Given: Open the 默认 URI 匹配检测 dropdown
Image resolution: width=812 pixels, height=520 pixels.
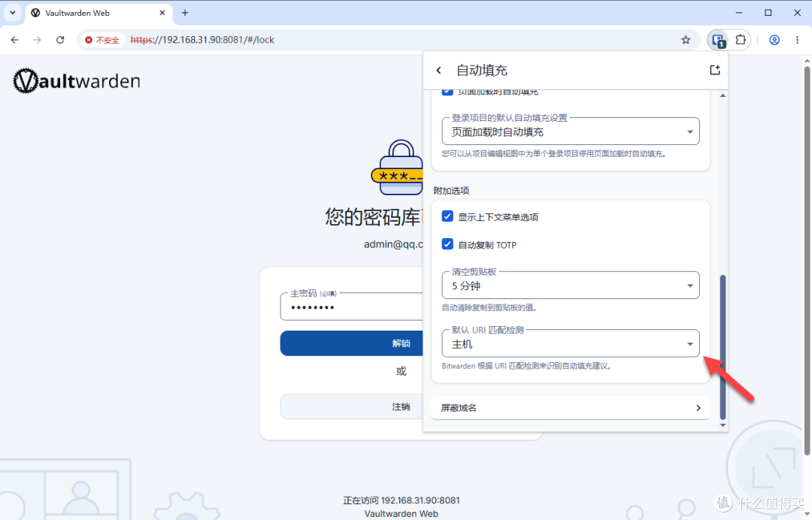Looking at the screenshot, I should tap(571, 343).
